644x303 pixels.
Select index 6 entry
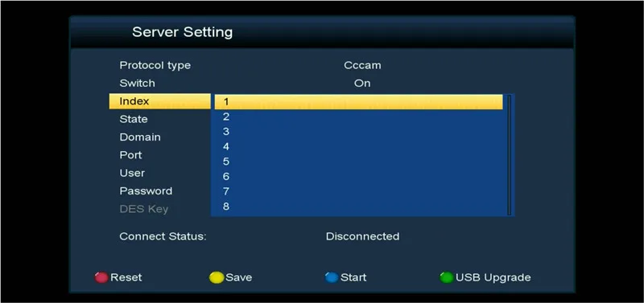pos(358,177)
